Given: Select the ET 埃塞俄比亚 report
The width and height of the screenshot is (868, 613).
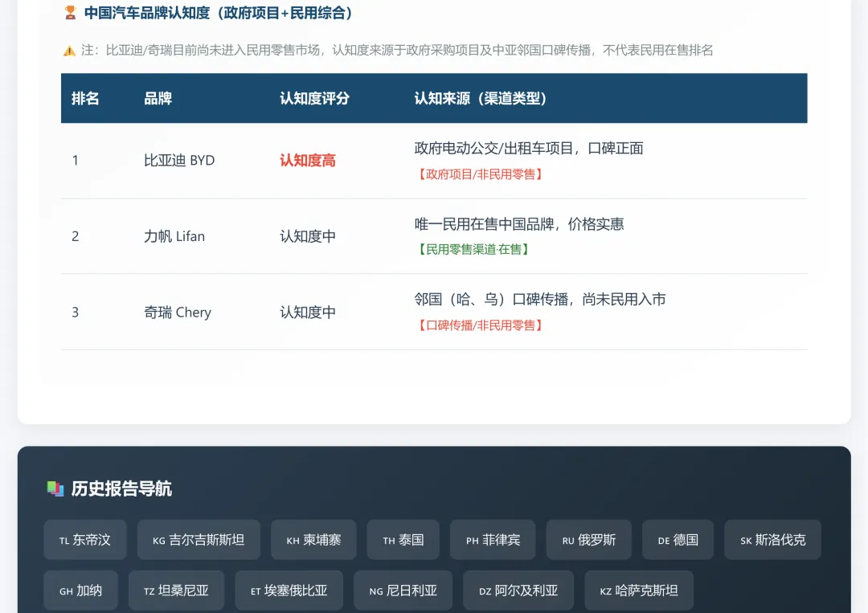Looking at the screenshot, I should pyautogui.click(x=289, y=590).
